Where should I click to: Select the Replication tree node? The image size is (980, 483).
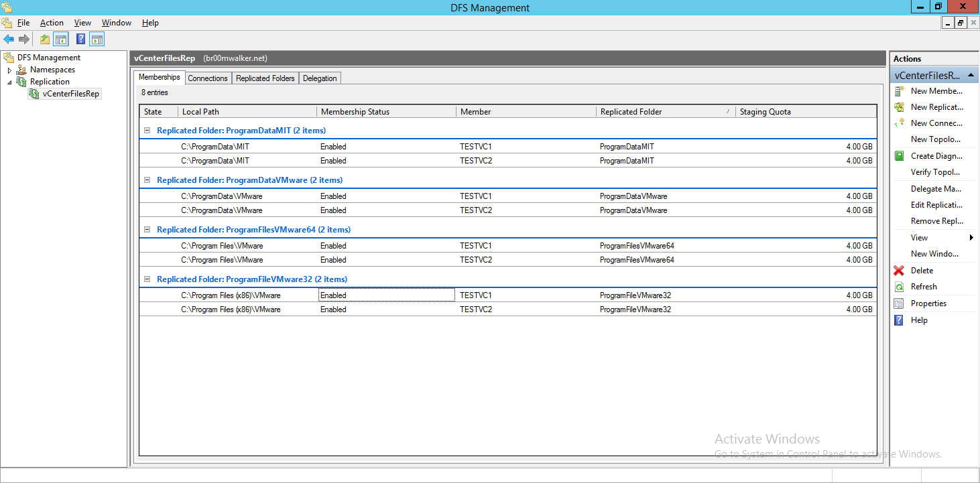point(50,82)
